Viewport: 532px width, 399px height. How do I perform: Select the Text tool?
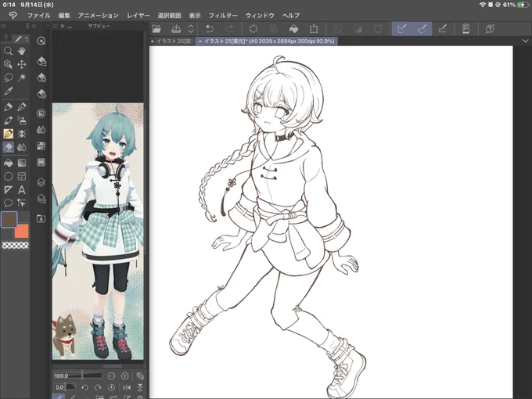tap(22, 190)
